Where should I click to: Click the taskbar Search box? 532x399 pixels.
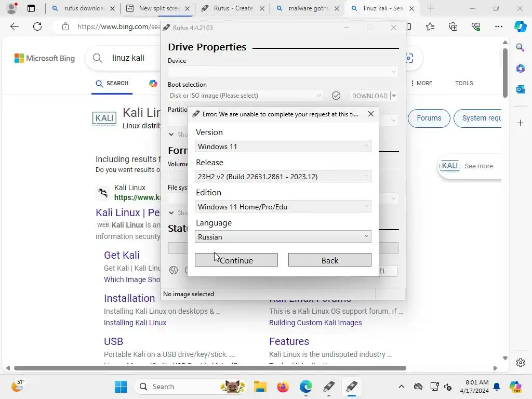coord(190,387)
